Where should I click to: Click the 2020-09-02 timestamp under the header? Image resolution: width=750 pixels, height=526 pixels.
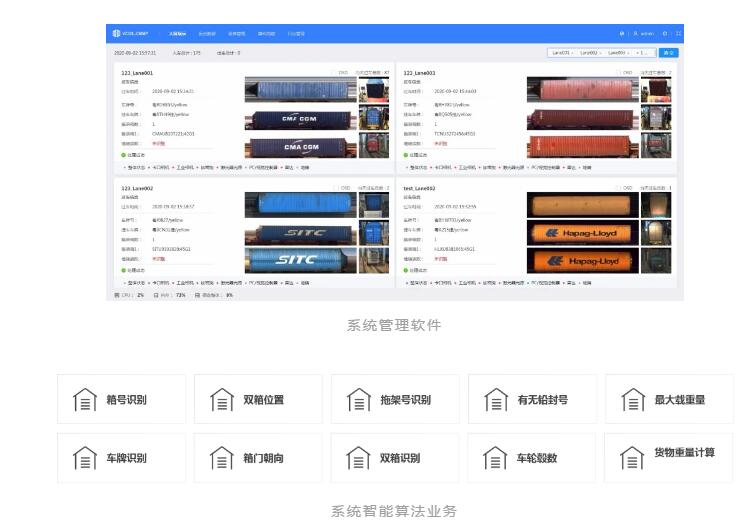(x=135, y=53)
